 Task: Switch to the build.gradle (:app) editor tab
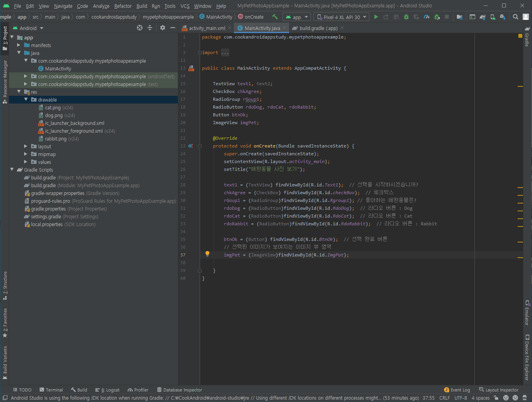318,28
